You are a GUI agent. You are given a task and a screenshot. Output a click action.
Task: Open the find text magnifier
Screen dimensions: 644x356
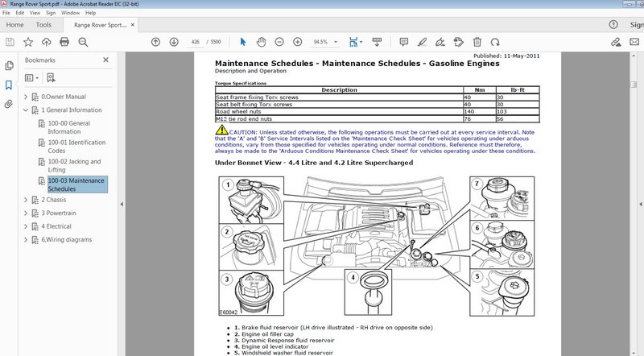[83, 42]
